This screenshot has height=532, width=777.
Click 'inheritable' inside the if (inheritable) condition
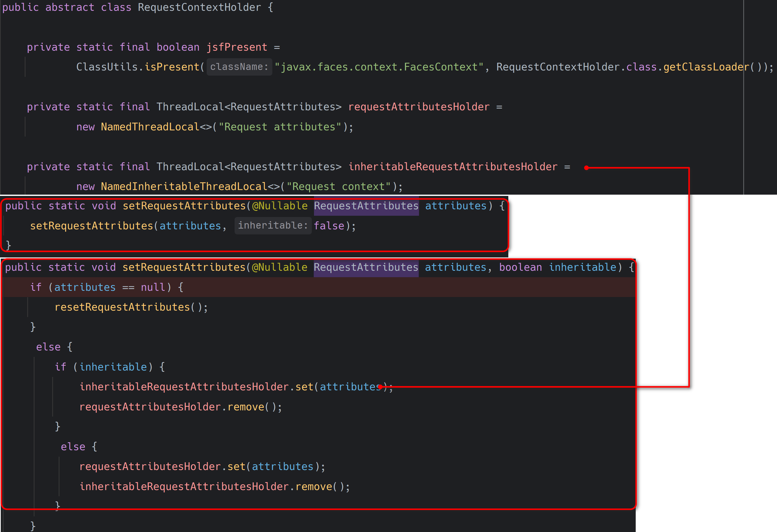[113, 367]
